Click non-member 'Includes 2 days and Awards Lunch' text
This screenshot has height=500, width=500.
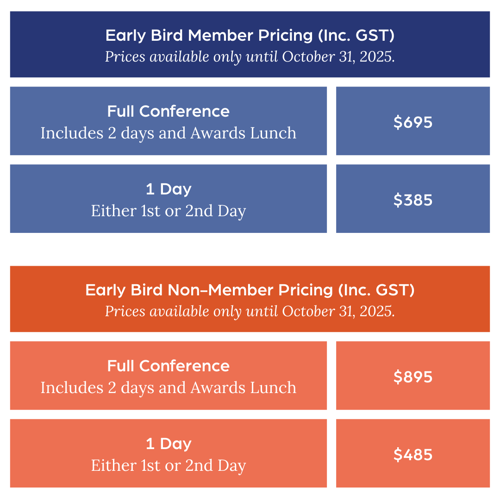[168, 388]
